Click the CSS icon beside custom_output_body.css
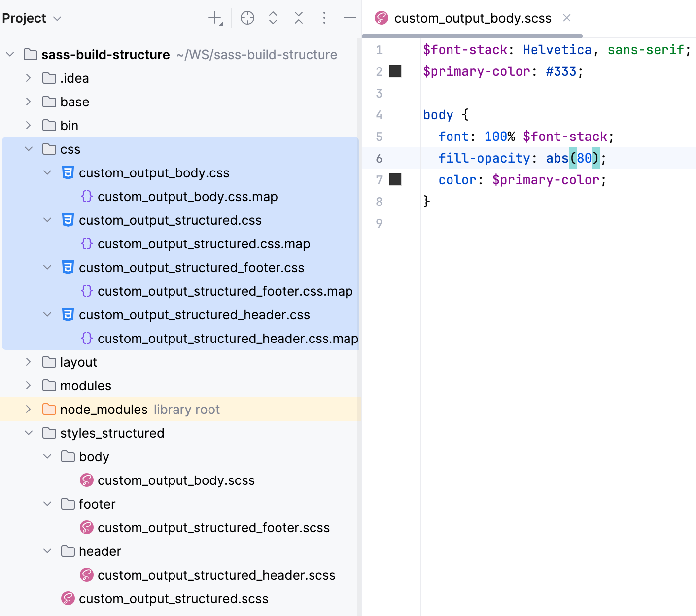Image resolution: width=696 pixels, height=616 pixels. point(68,172)
